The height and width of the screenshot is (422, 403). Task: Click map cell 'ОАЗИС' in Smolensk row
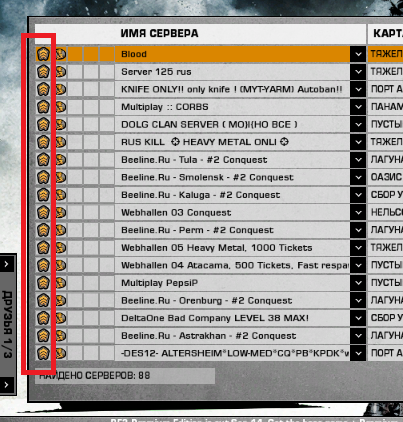click(386, 177)
